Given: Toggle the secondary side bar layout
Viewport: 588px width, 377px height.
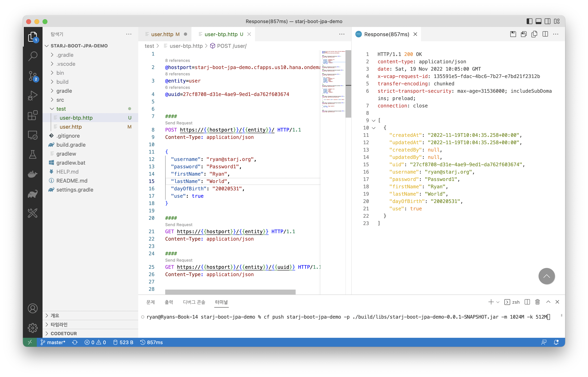Looking at the screenshot, I should tap(547, 21).
